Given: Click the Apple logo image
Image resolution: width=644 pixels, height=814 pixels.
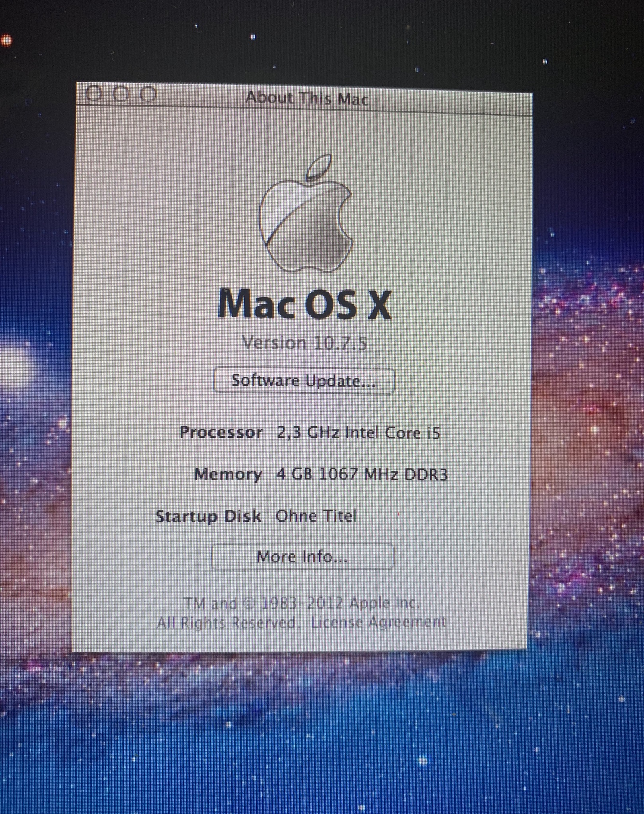Looking at the screenshot, I should click(306, 213).
